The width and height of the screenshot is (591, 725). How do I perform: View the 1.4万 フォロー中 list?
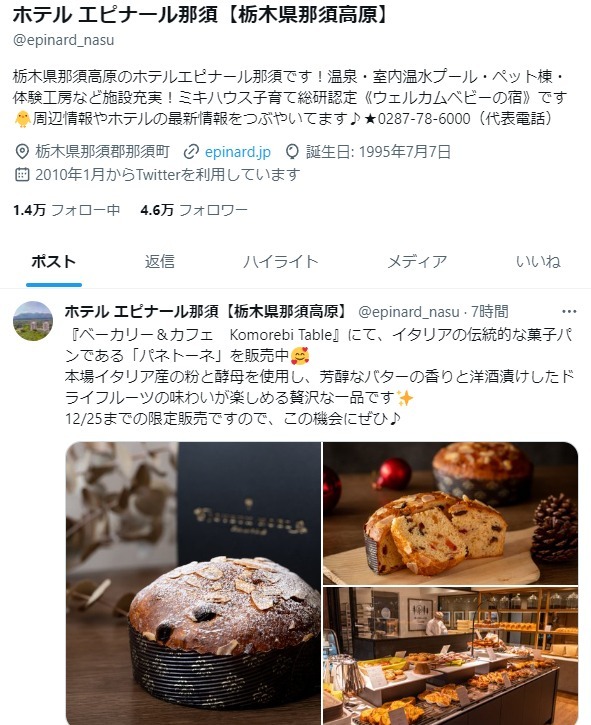(67, 210)
